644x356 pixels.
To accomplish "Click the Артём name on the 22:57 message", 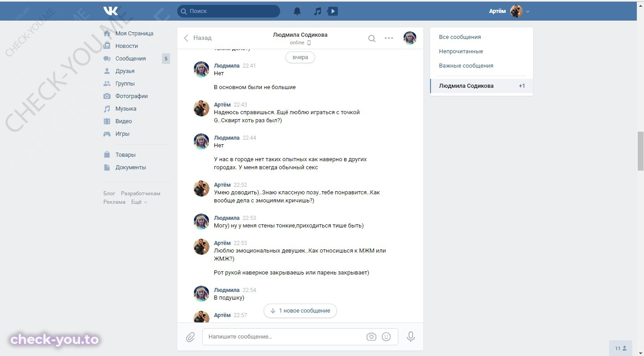I will 222,315.
